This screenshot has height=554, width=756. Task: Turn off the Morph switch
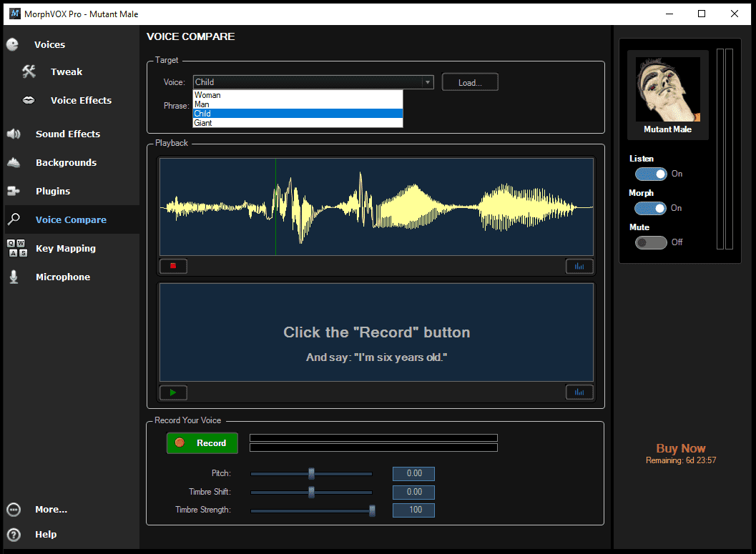650,208
